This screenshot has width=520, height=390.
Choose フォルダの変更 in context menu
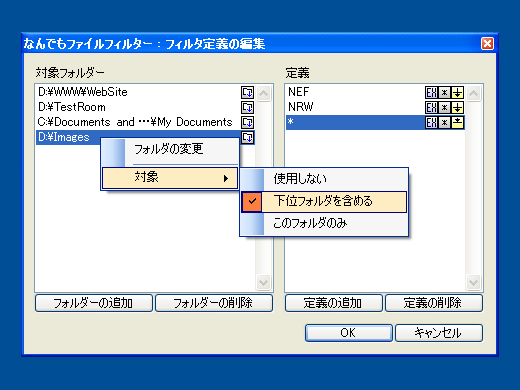[170, 149]
